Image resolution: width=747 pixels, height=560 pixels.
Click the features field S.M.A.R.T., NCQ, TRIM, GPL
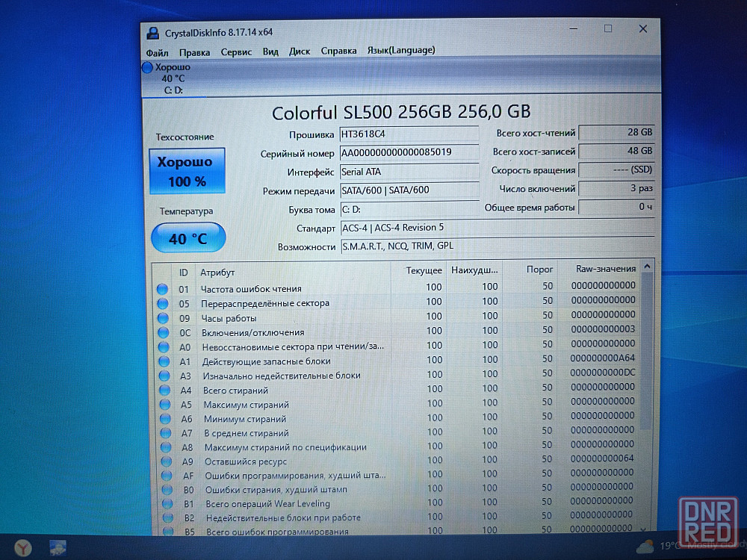498,246
